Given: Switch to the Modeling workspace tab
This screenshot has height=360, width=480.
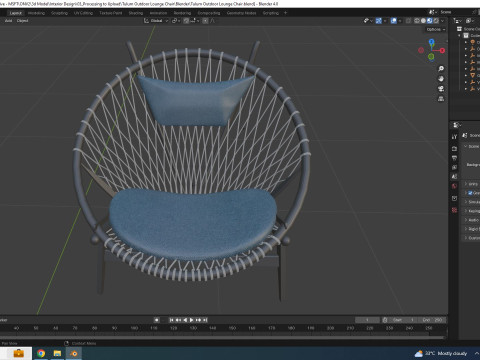Looking at the screenshot, I should click(x=36, y=13).
